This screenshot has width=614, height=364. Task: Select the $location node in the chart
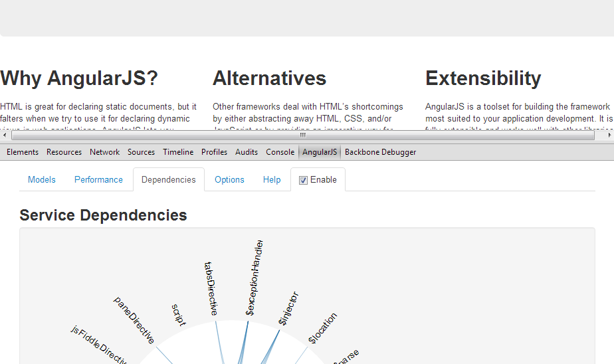click(322, 328)
